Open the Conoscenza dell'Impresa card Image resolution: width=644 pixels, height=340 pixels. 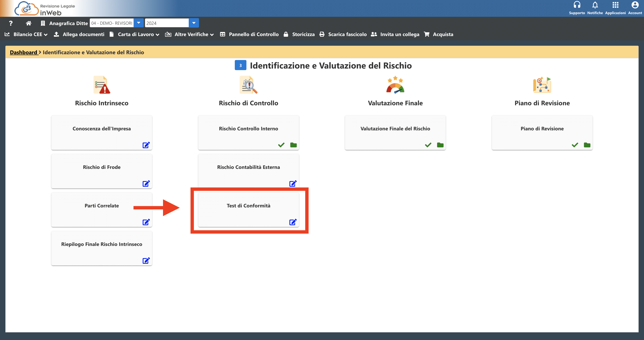(x=102, y=129)
